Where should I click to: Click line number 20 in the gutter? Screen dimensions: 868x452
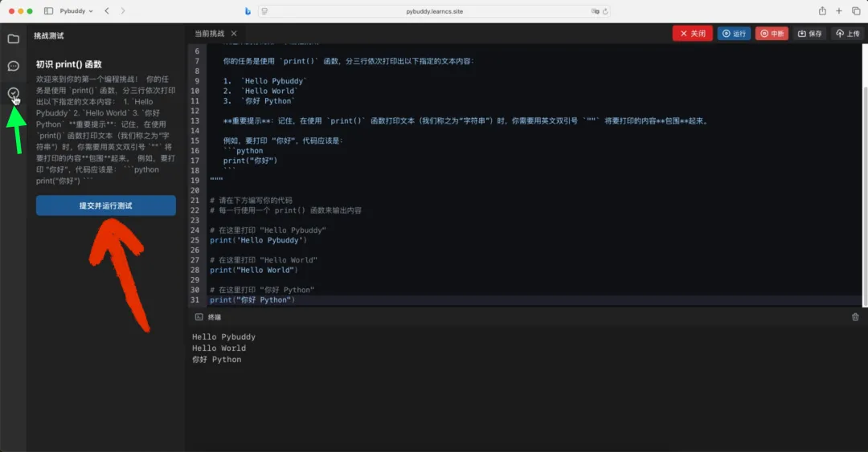[194, 190]
